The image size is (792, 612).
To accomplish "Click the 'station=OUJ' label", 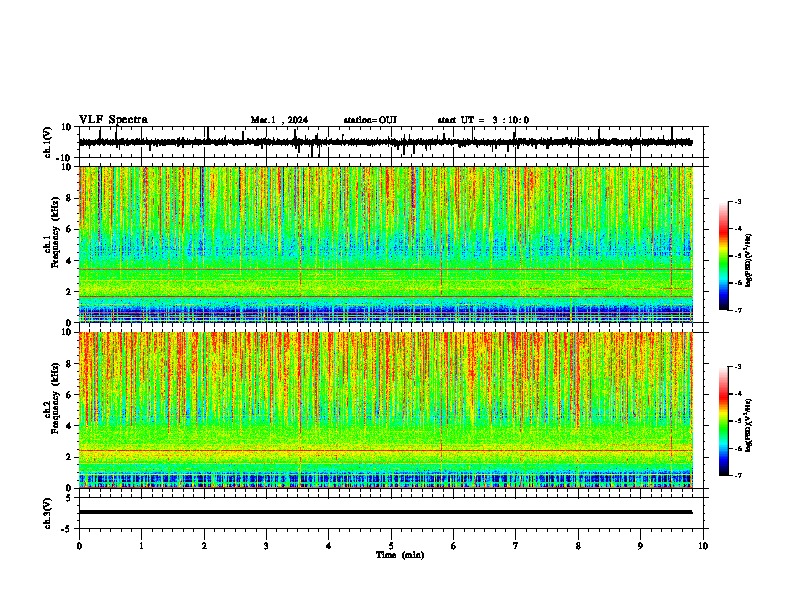I will 370,120.
